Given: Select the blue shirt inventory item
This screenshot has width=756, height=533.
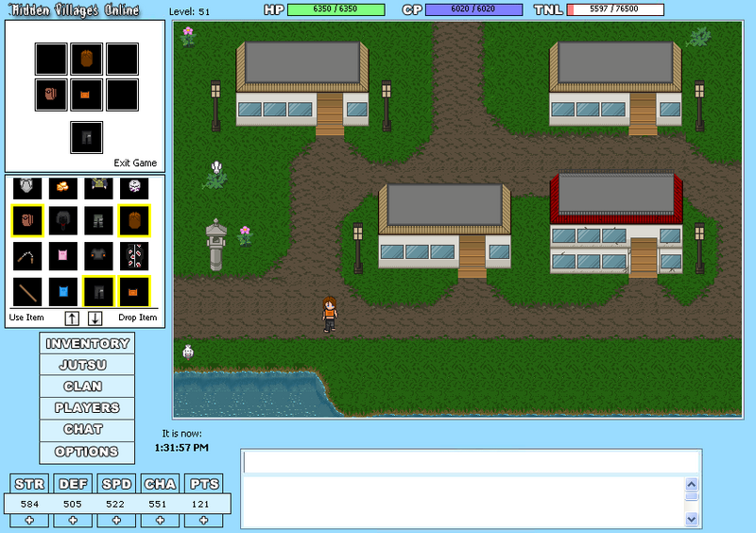Looking at the screenshot, I should click(x=62, y=290).
